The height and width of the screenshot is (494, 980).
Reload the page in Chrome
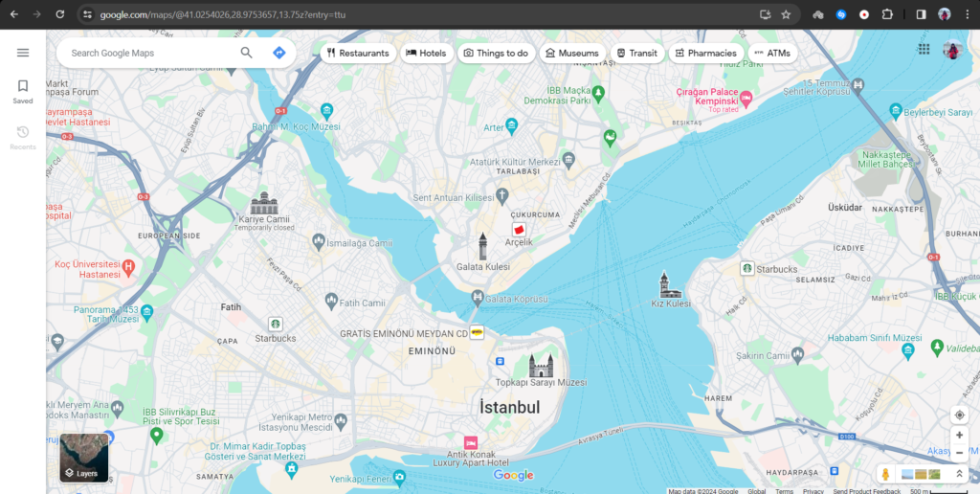[x=60, y=14]
